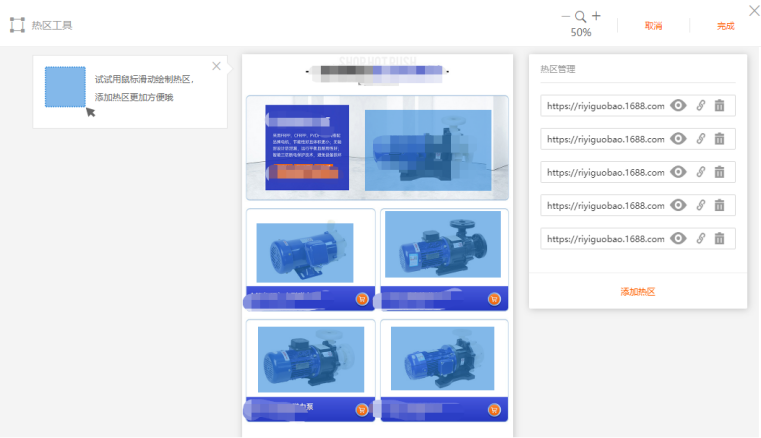This screenshot has width=761, height=438.
Task: Close the drawing hint tooltip
Action: pos(216,66)
